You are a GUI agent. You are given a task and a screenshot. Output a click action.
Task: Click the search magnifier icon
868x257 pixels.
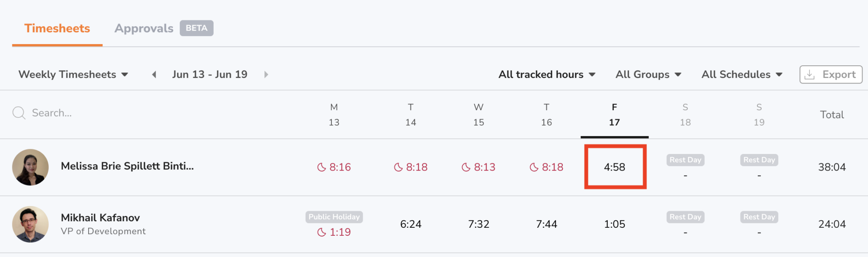(x=19, y=113)
